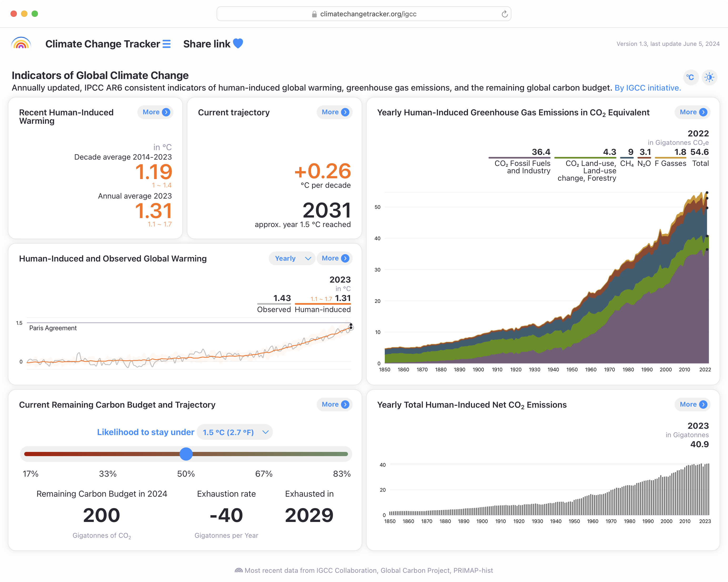Click the Share link text
The width and height of the screenshot is (728, 582).
click(x=207, y=44)
